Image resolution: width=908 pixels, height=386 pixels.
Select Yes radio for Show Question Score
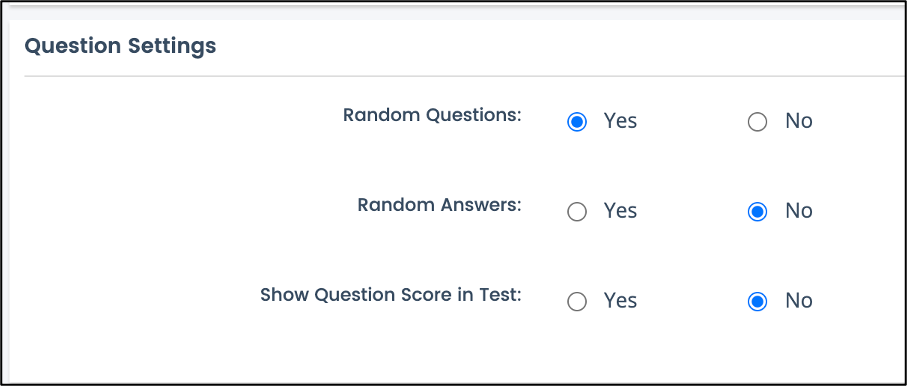[x=577, y=302]
